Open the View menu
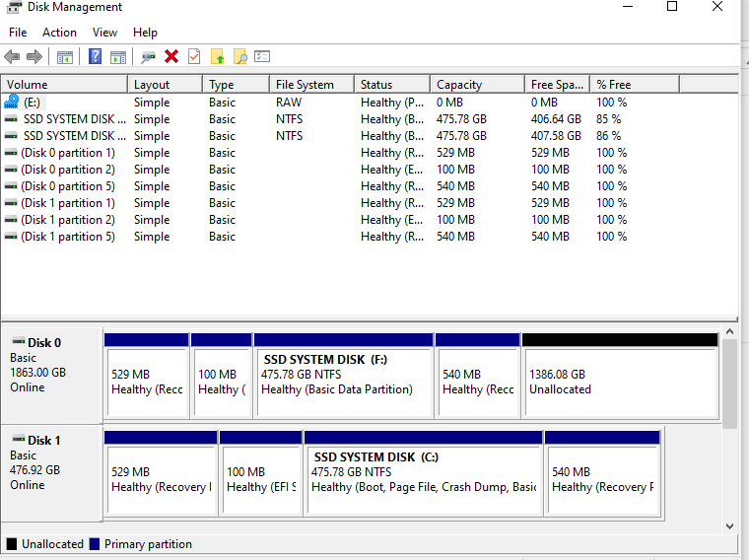 click(x=104, y=32)
